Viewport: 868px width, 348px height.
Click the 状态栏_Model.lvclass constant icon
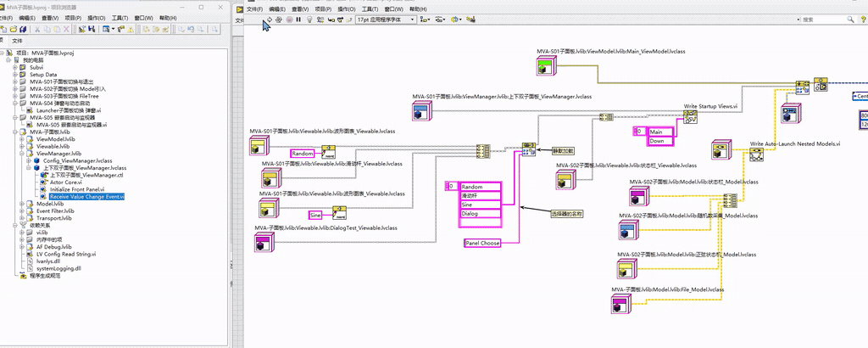pos(639,196)
